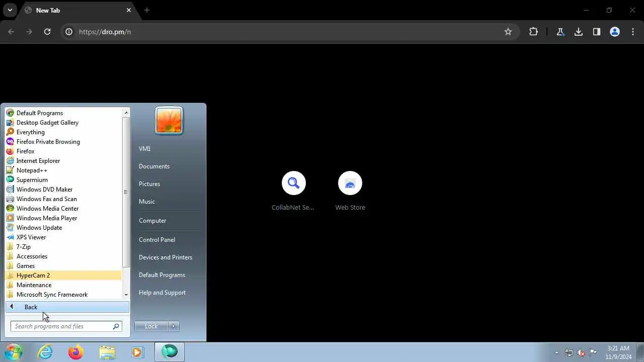
Task: Open the Extensions puzzle icon
Action: pyautogui.click(x=533, y=32)
